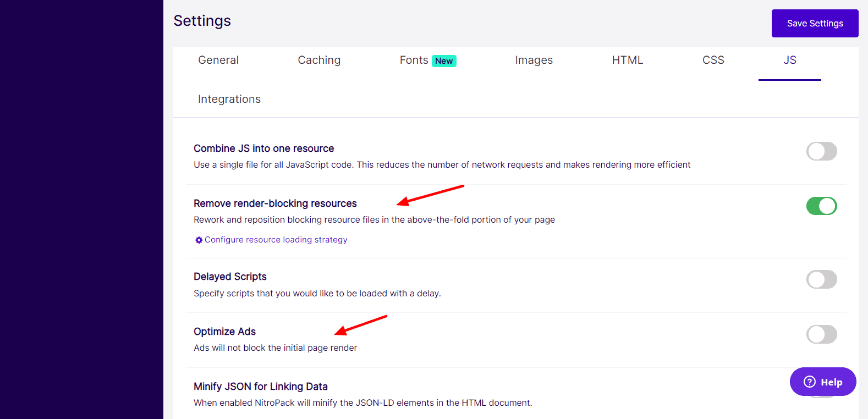Click the Settings page heading
Screen dimensions: 868x419
202,21
